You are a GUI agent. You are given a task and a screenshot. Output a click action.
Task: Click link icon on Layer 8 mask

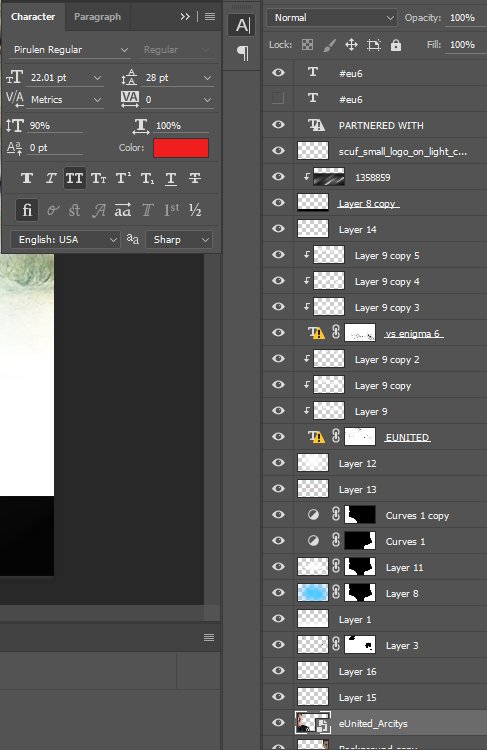336,593
